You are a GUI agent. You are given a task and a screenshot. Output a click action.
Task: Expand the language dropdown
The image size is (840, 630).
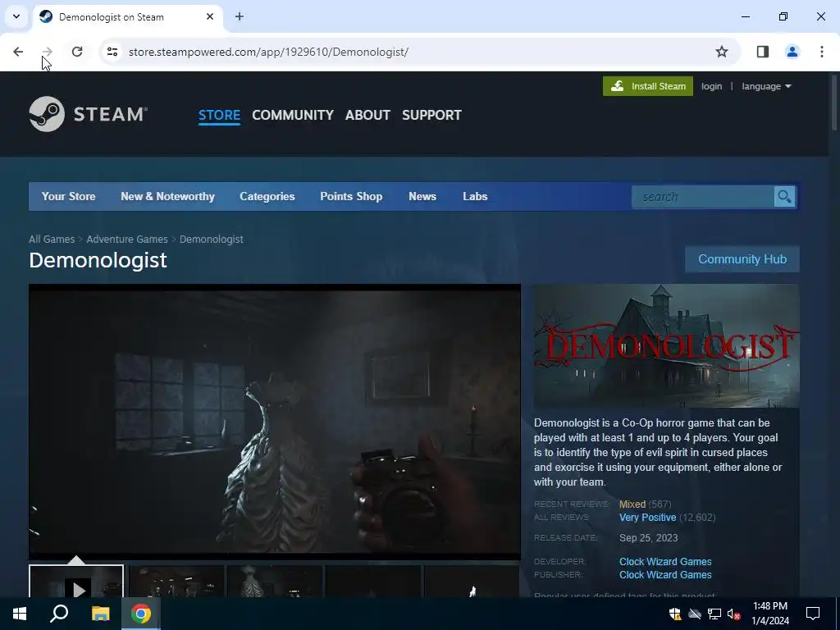766,86
